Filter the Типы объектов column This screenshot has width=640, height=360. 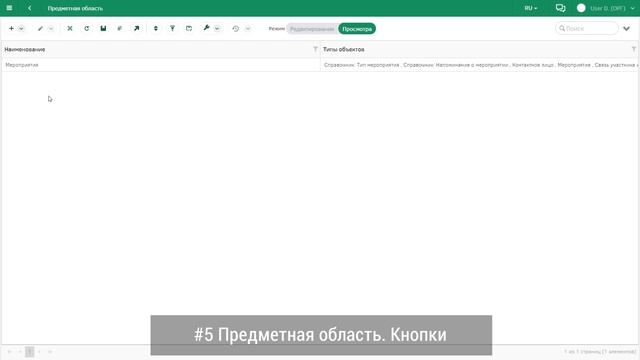click(x=633, y=49)
